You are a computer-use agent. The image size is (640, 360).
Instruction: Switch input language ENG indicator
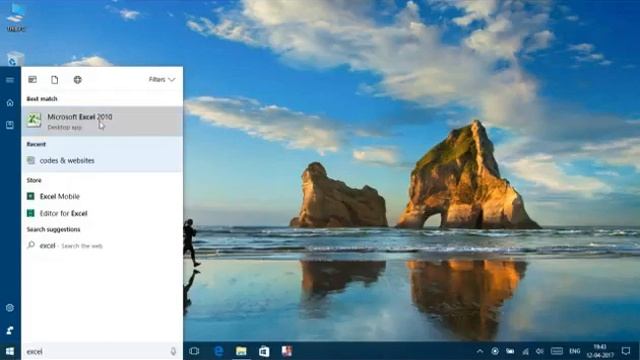575,351
